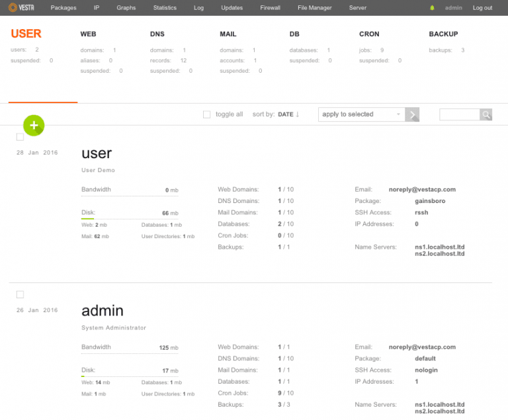Switch to the CRON tab
Viewport: 508px width, 420px height.
[369, 34]
